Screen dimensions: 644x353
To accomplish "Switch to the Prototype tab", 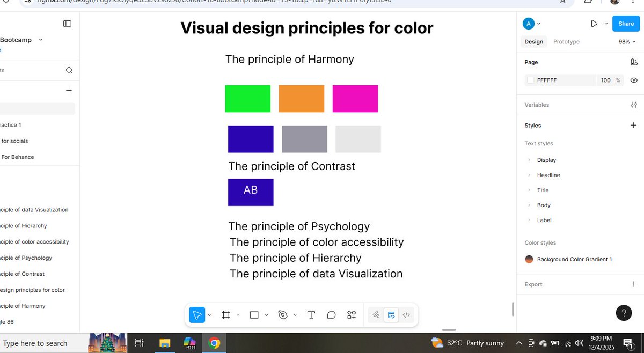I will pyautogui.click(x=566, y=42).
